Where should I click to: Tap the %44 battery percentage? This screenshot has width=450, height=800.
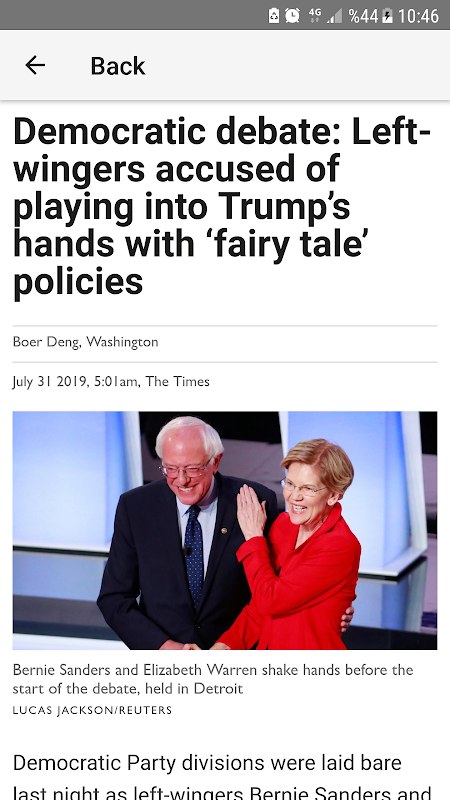364,16
